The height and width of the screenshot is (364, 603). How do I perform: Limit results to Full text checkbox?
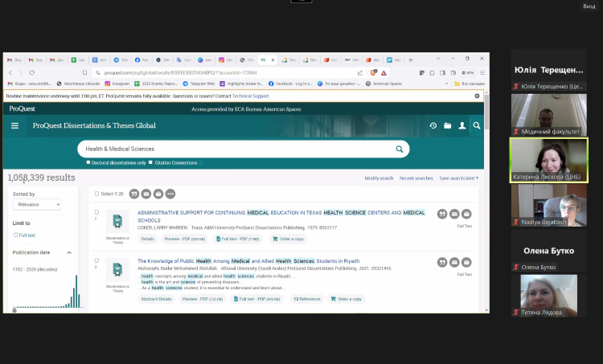click(x=16, y=235)
